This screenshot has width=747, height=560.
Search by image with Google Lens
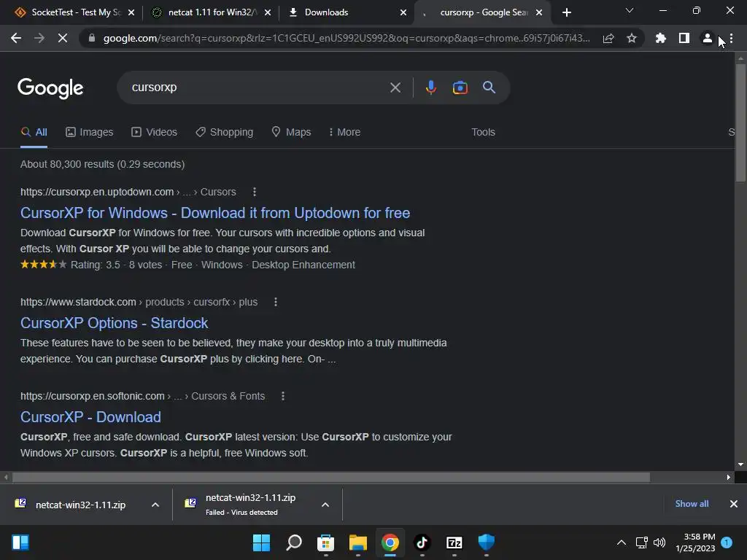460,87
